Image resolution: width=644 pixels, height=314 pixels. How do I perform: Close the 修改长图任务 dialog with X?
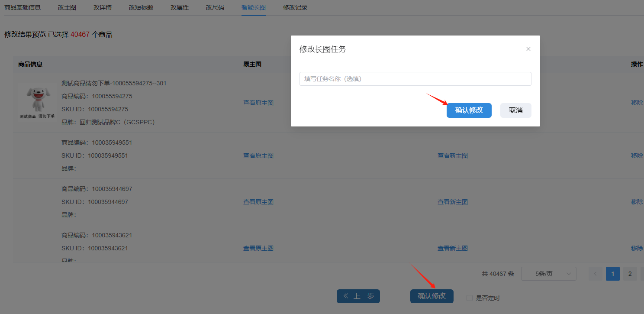point(528,49)
